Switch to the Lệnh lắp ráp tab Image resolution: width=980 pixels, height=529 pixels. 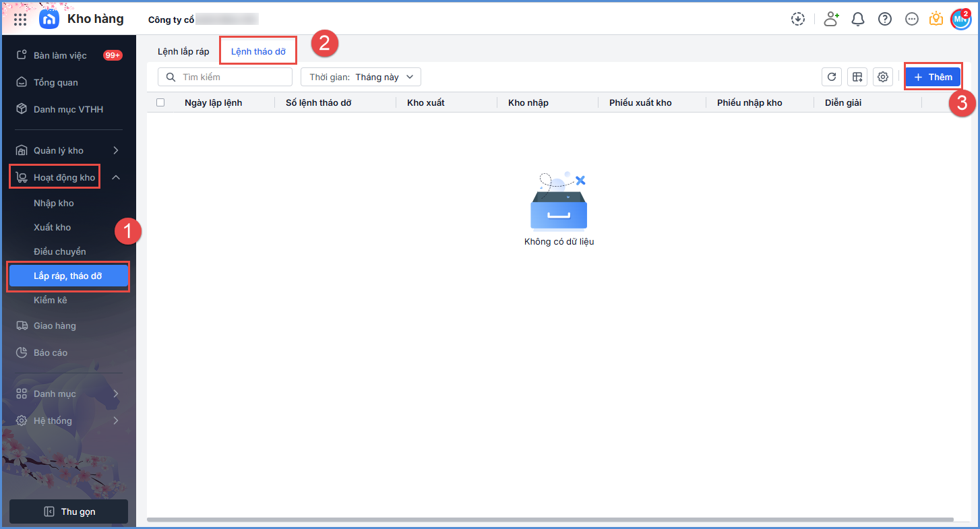[183, 51]
